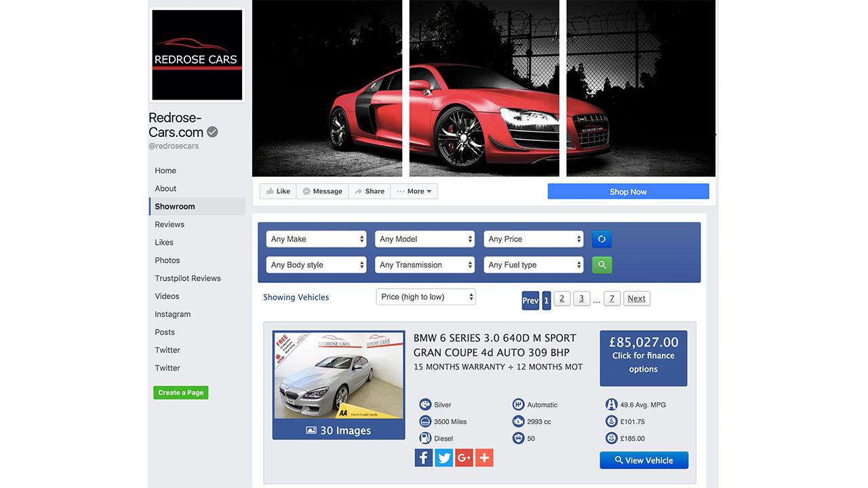Go to page 3 of results
The width and height of the screenshot is (868, 488).
tap(581, 299)
